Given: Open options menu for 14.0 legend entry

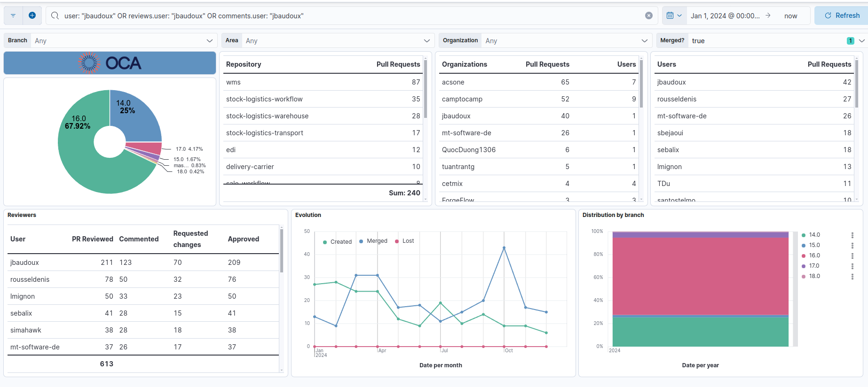Looking at the screenshot, I should click(x=852, y=235).
